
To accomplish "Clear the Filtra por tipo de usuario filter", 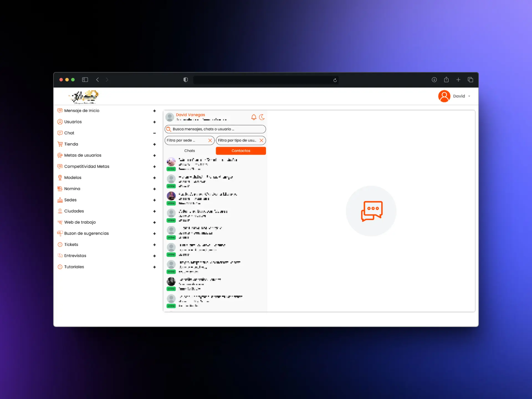I will (x=261, y=140).
